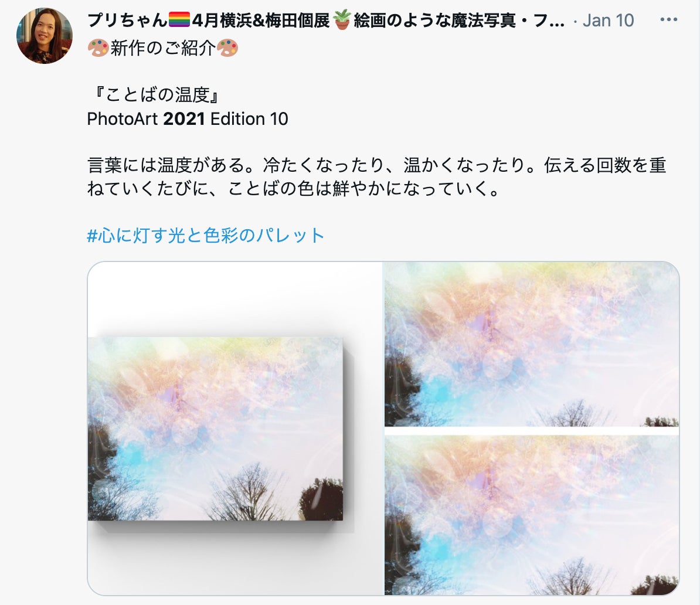
Task: Click the first palette emoji before 新作のご紹介
Action: click(98, 47)
